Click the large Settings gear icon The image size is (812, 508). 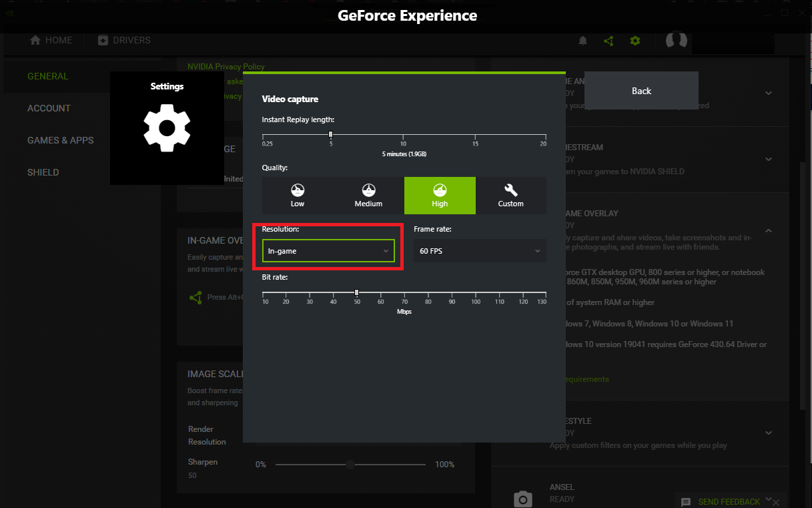(x=167, y=128)
